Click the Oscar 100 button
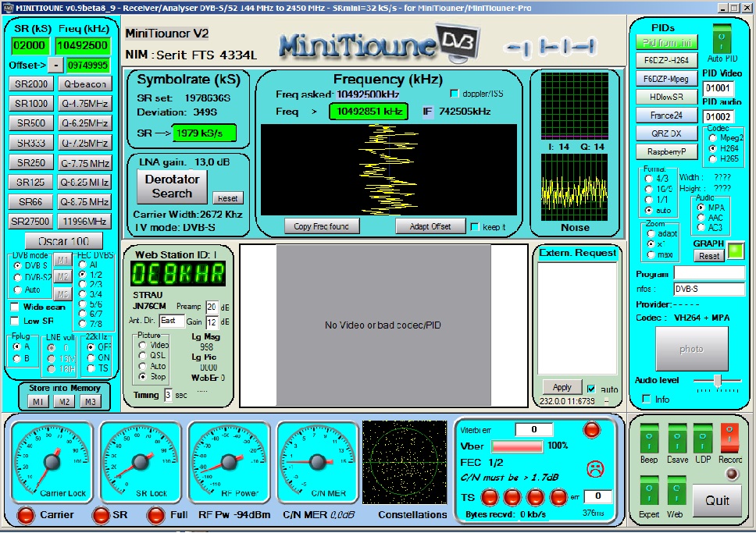 pos(63,241)
